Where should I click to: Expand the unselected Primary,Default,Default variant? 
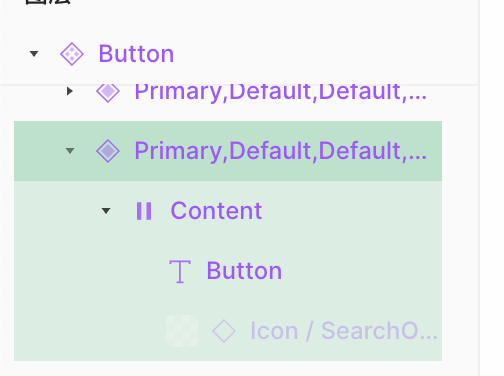(x=69, y=91)
